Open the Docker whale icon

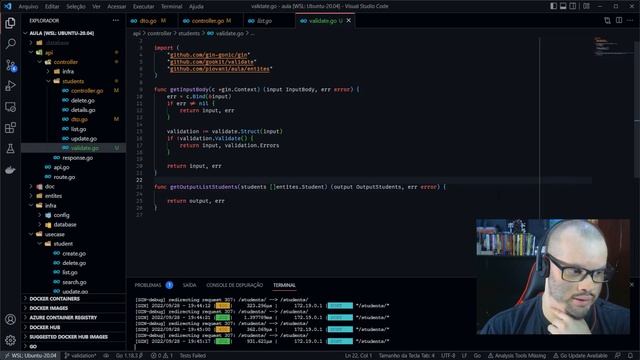click(10, 170)
